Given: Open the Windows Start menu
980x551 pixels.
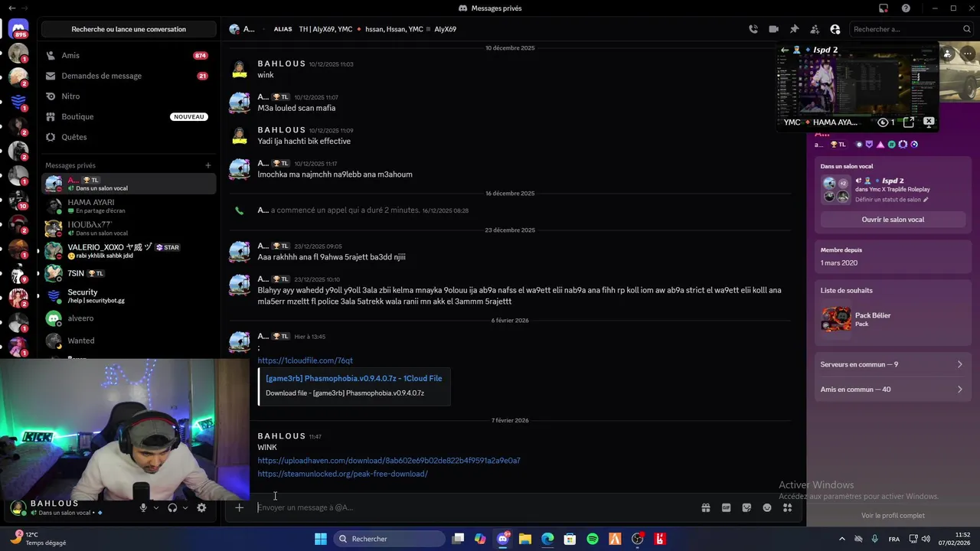Looking at the screenshot, I should tap(321, 539).
